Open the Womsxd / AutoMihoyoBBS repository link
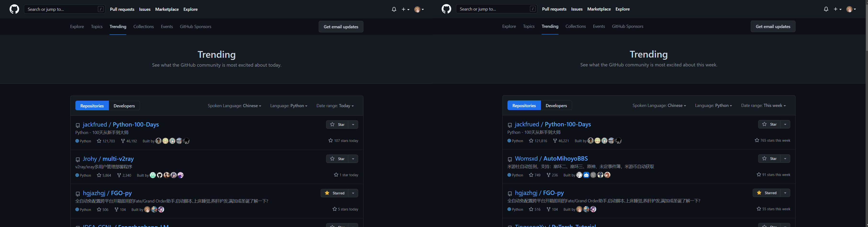This screenshot has height=227, width=868. pyautogui.click(x=551, y=158)
